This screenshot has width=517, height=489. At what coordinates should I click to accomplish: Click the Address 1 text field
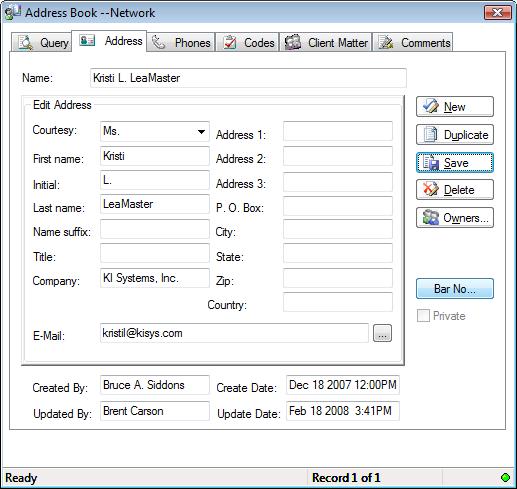coord(338,131)
